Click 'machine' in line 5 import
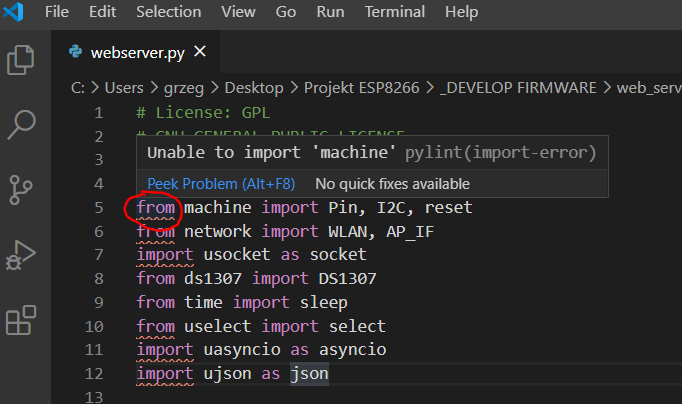682x404 pixels. click(x=217, y=207)
